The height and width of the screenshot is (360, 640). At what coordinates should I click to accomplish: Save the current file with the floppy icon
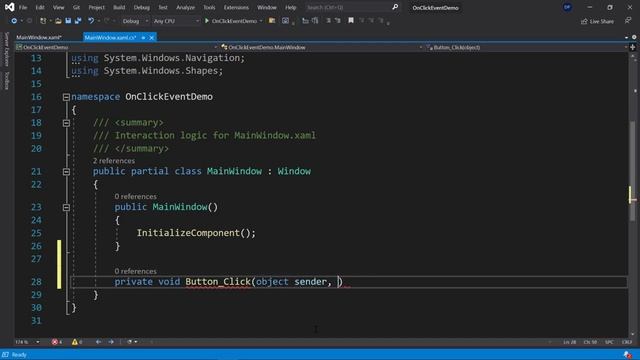pyautogui.click(x=68, y=21)
